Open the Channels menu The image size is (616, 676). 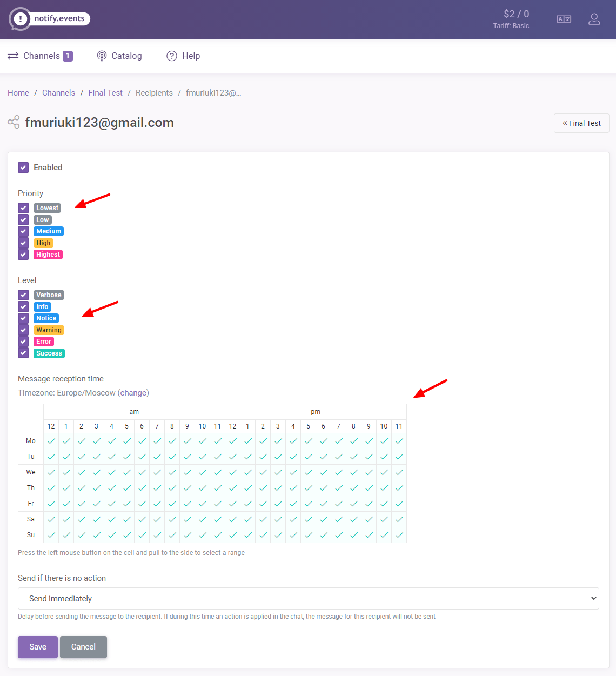[x=40, y=56]
